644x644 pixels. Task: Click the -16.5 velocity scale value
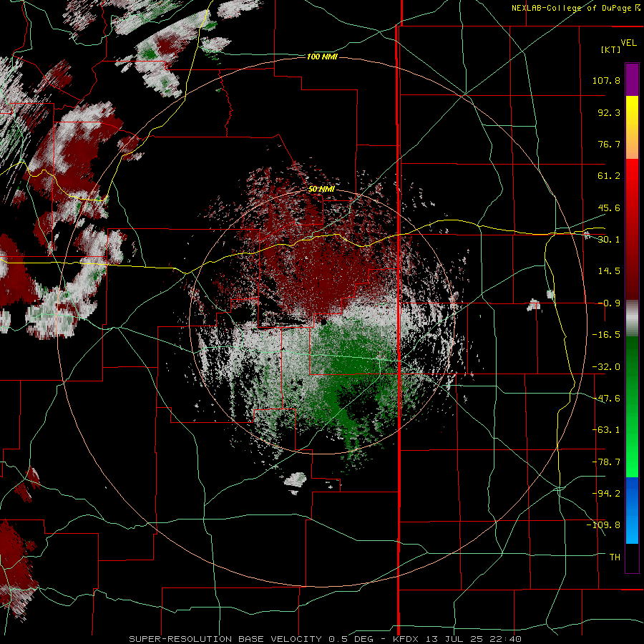(606, 335)
